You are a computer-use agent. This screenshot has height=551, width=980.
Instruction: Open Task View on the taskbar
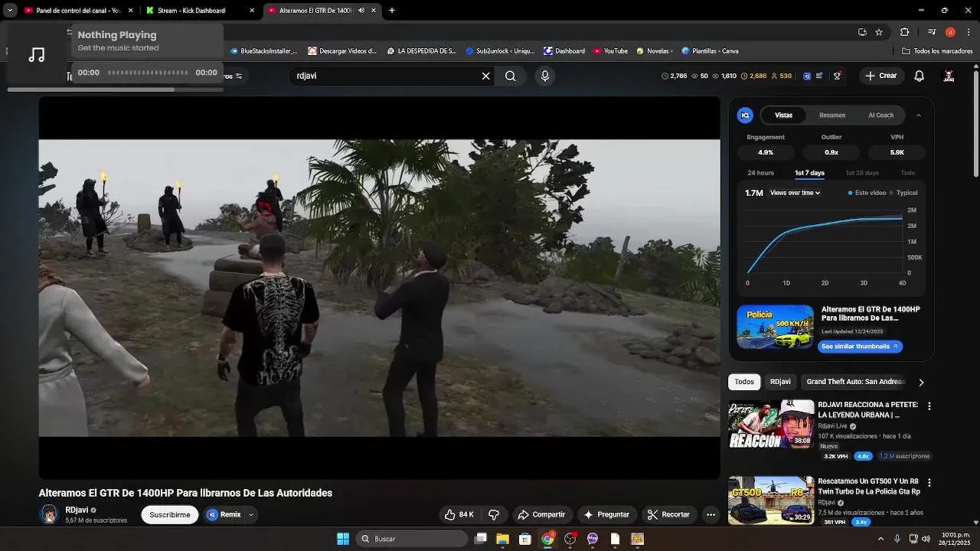click(x=480, y=539)
